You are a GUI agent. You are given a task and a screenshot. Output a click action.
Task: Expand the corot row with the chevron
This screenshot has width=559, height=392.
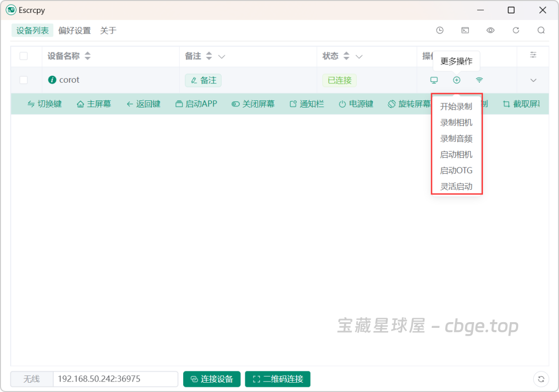[533, 80]
